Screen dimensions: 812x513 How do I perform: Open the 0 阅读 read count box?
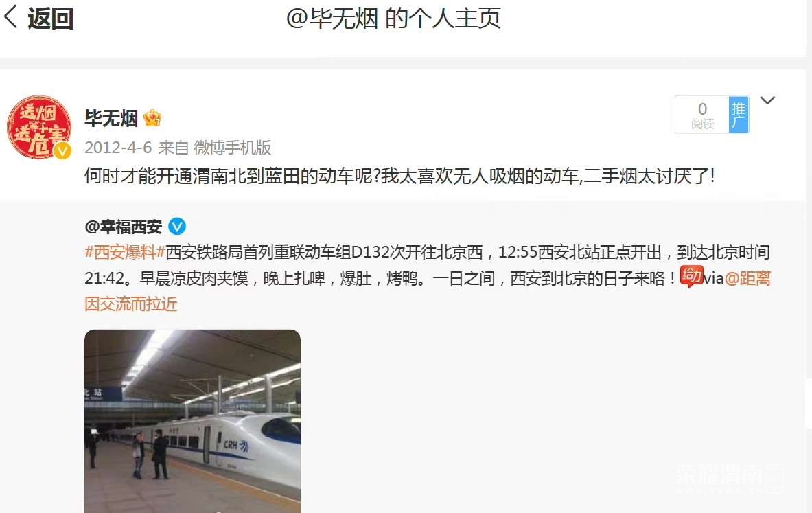tap(702, 115)
